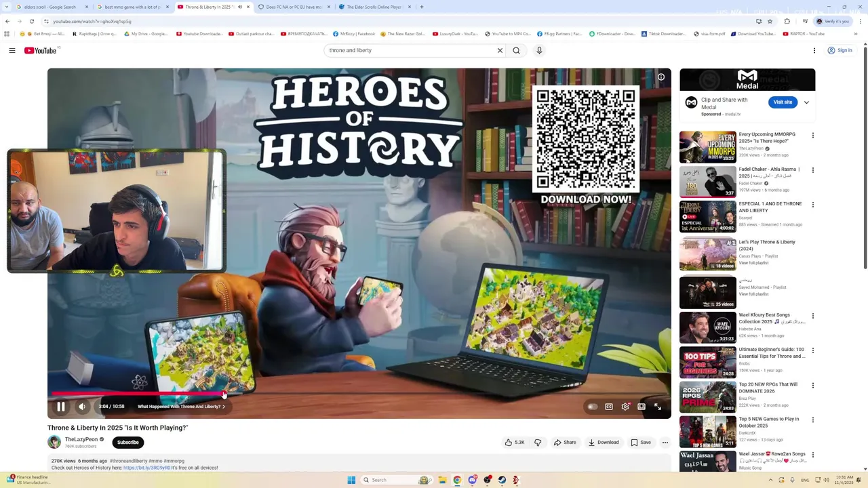The image size is (868, 488).
Task: Open the 'Youtube Downloade...' bookmark
Action: point(199,34)
